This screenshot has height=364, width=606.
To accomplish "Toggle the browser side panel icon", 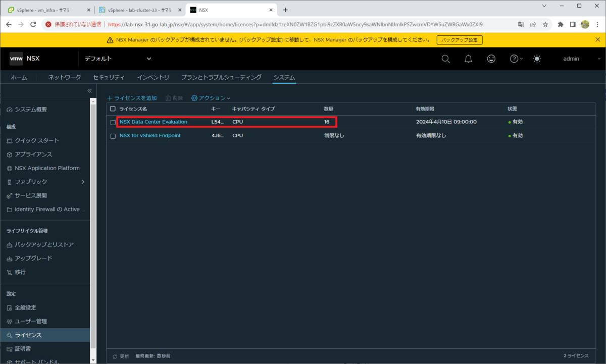I will tap(573, 24).
